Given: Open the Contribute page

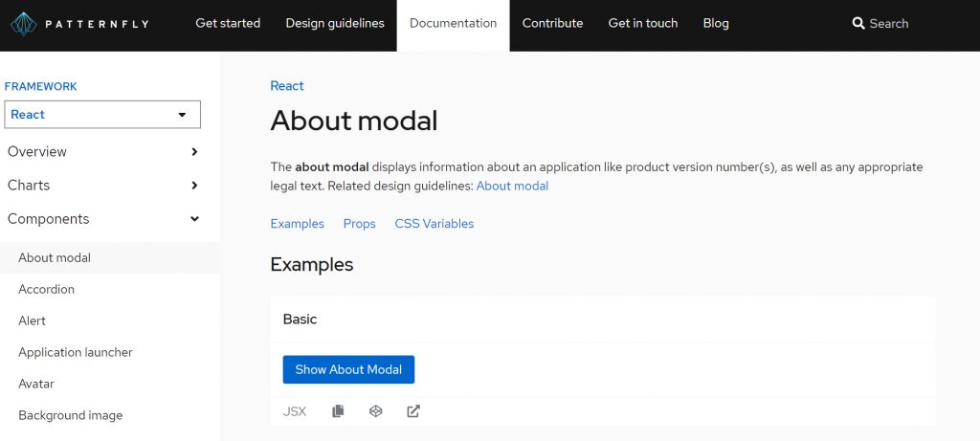Looking at the screenshot, I should [x=552, y=24].
